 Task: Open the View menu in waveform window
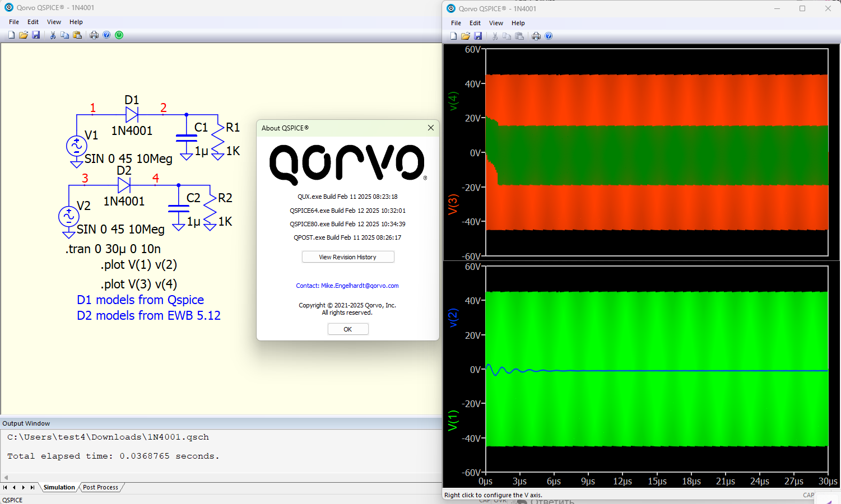click(x=496, y=23)
